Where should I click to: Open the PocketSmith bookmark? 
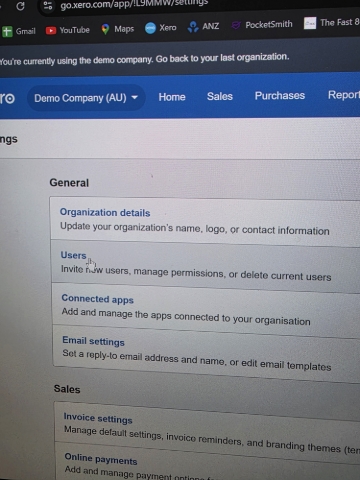pyautogui.click(x=262, y=25)
